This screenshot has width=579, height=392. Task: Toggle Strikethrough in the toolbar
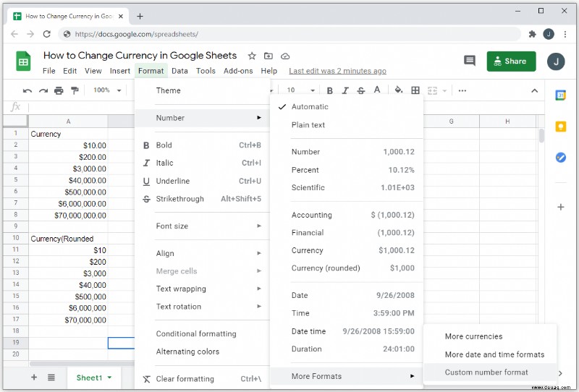(x=360, y=90)
